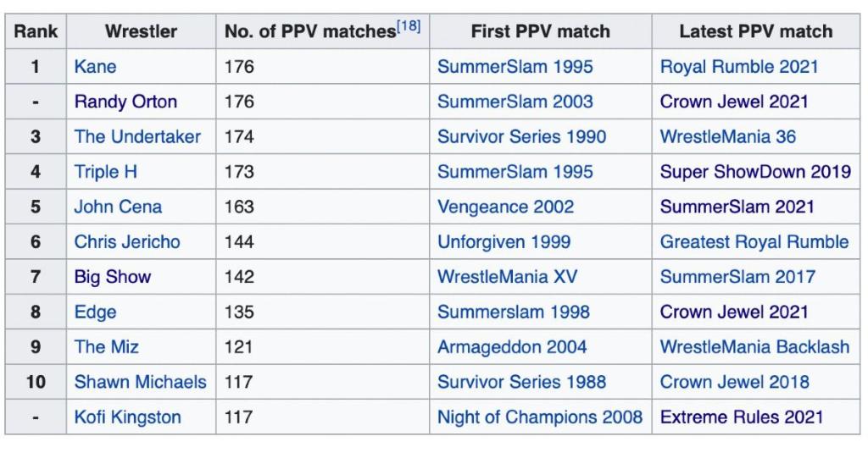The image size is (868, 453).
Task: Click the Shawn Michaels link
Action: coord(140,382)
